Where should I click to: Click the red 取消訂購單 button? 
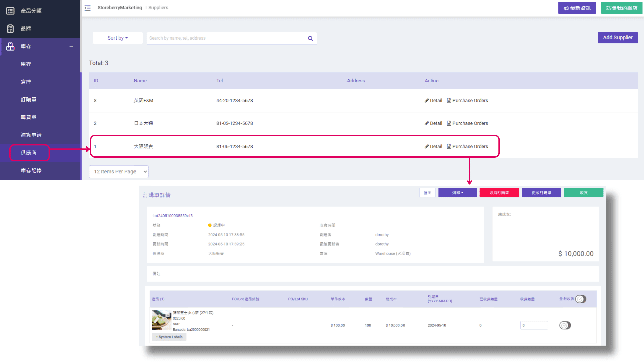click(499, 193)
